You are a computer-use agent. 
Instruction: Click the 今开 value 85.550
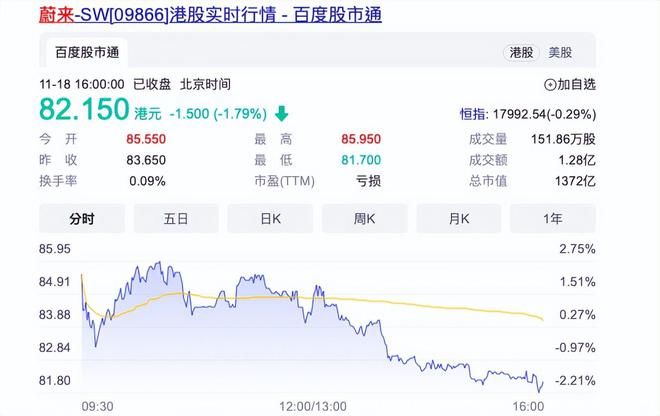tap(146, 139)
